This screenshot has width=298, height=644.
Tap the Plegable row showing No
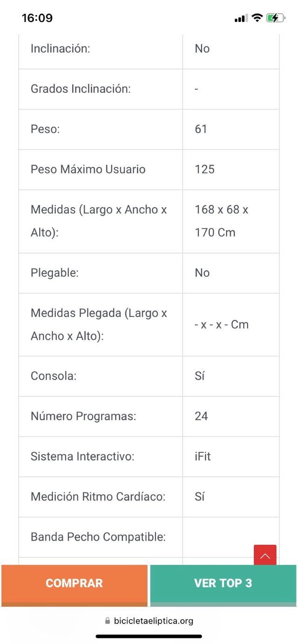click(x=149, y=273)
